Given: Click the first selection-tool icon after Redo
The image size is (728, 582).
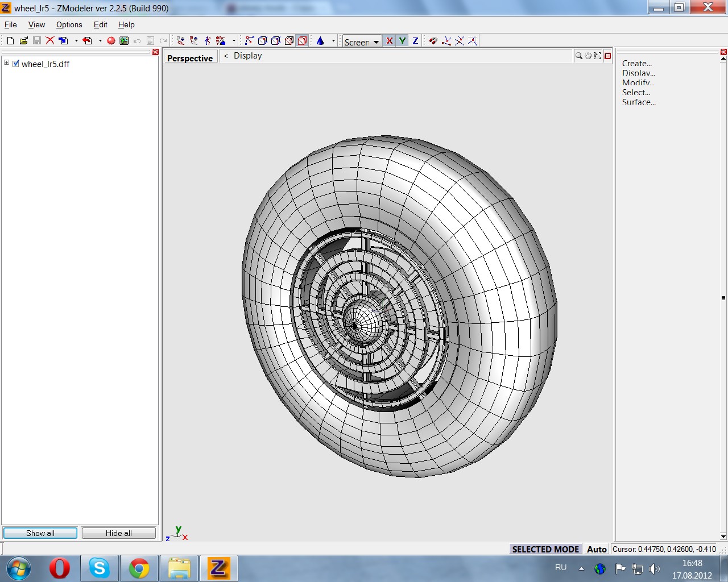Looking at the screenshot, I should coord(181,41).
